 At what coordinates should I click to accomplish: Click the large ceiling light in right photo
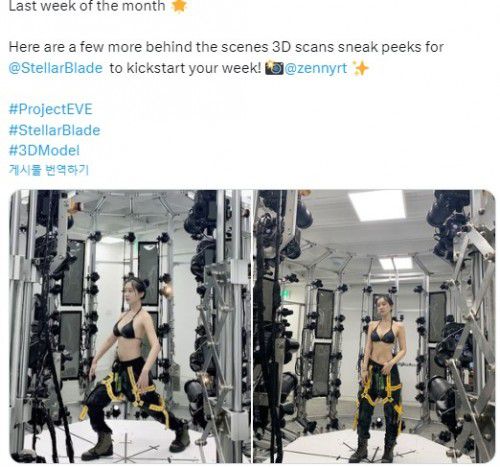[x=377, y=206]
